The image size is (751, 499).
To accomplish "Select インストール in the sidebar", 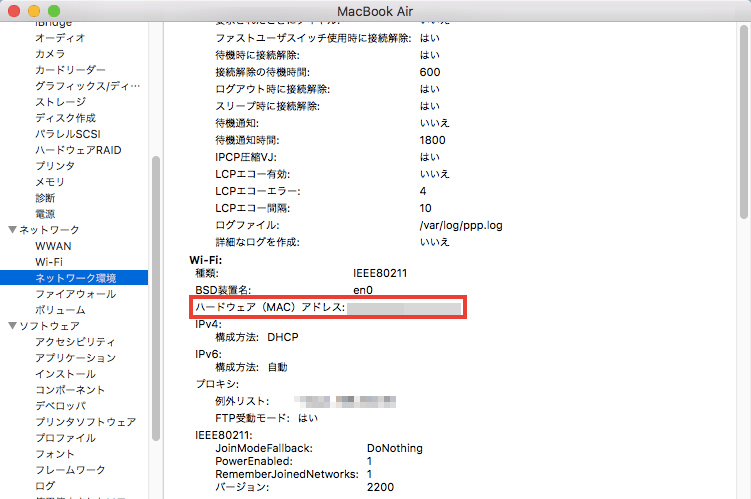I will pos(65,374).
